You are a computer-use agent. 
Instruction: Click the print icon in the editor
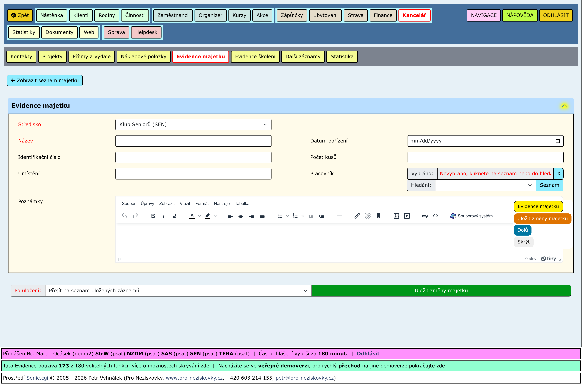[425, 216]
